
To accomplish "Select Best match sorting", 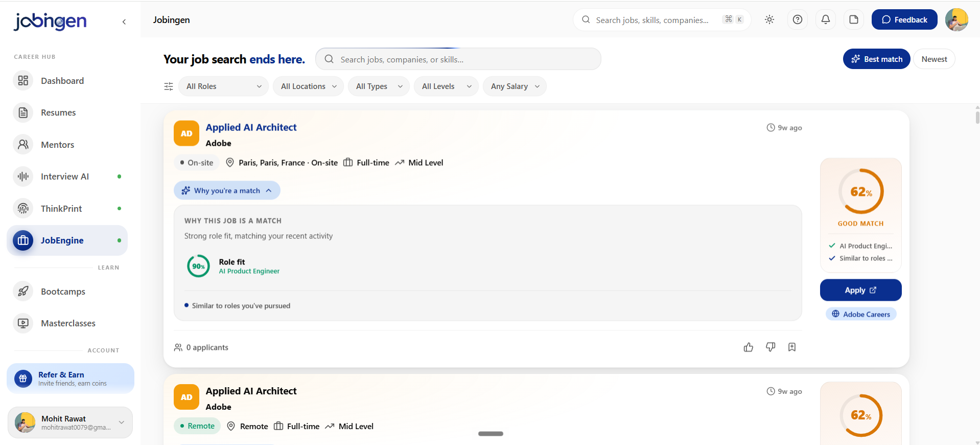I will 877,59.
